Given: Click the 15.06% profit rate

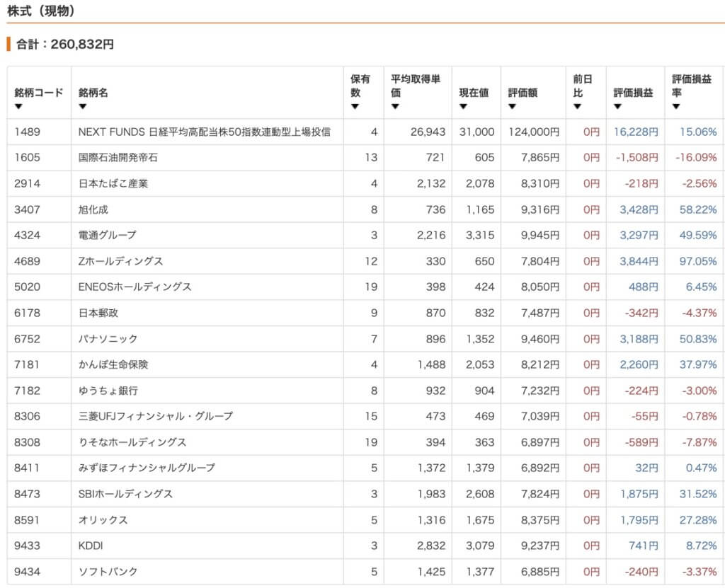Looking at the screenshot, I should pos(698,132).
